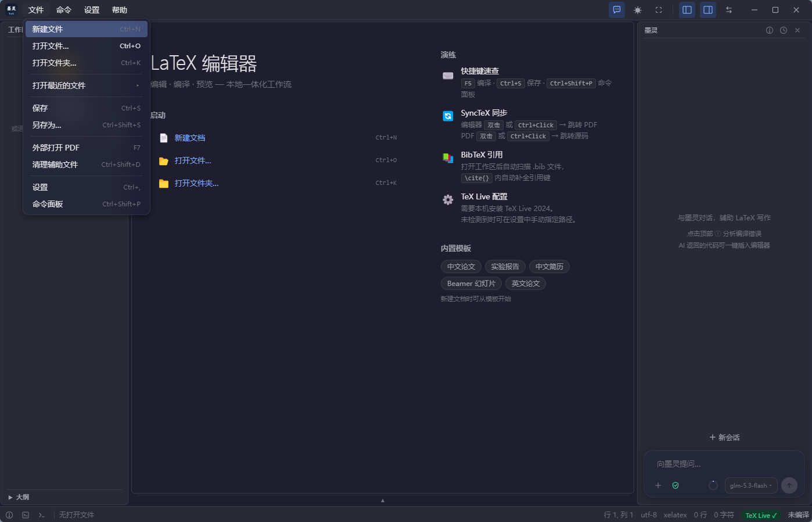Open the log panel icon in status bar
812x522 pixels.
[x=26, y=515]
